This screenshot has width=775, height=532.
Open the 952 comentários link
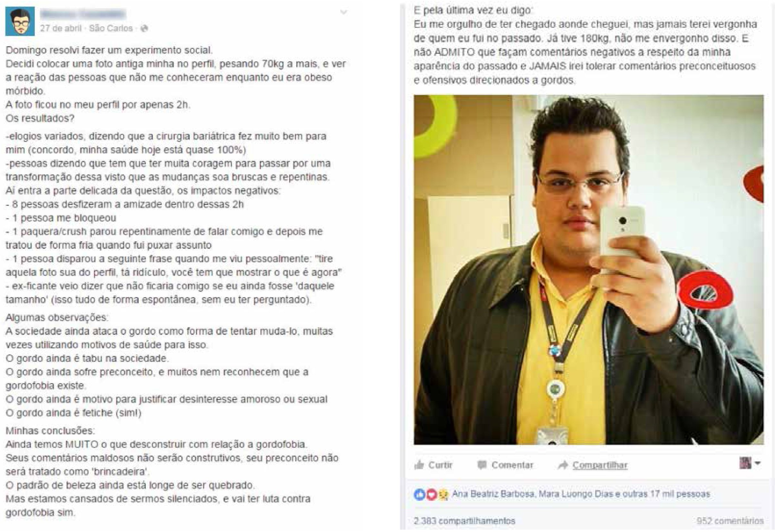tap(730, 521)
